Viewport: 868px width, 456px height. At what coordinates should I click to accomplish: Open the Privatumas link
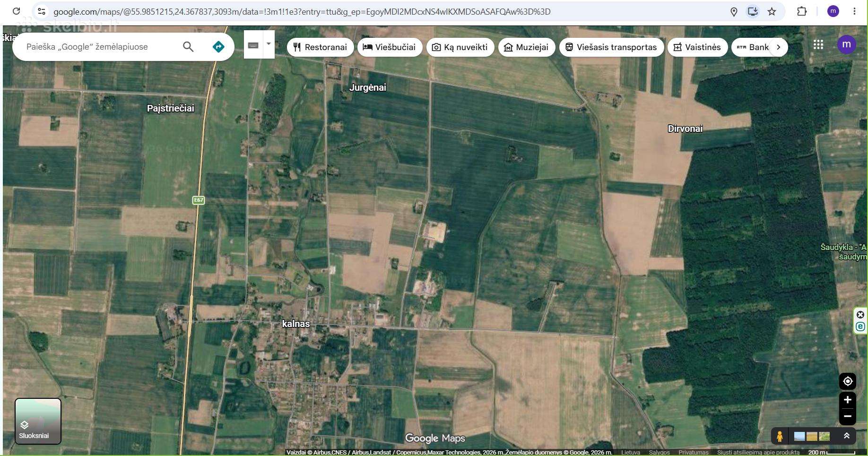pyautogui.click(x=693, y=452)
